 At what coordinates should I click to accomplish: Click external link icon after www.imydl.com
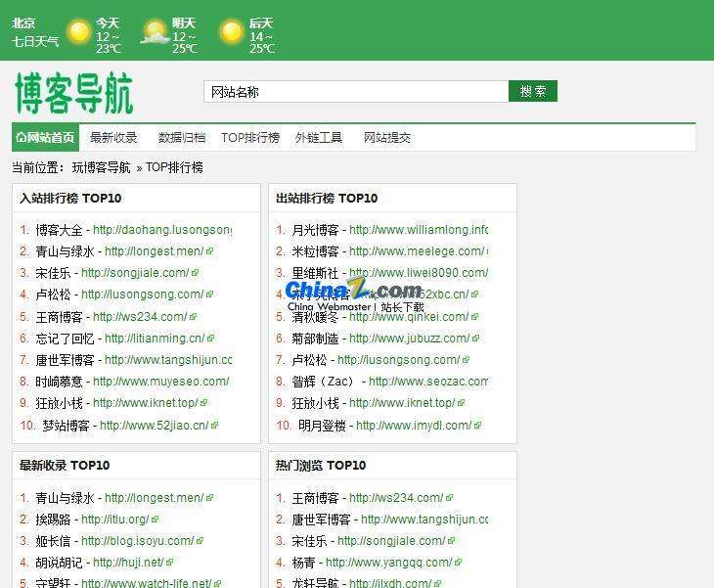pyautogui.click(x=477, y=426)
